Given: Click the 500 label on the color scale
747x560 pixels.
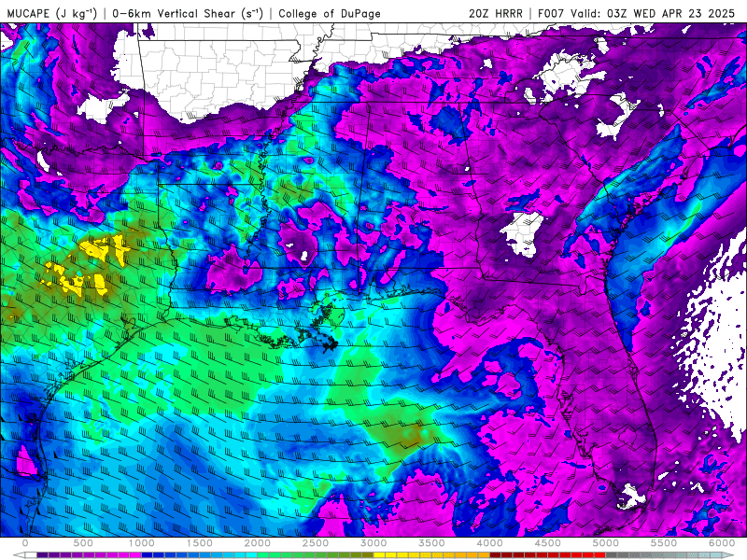Looking at the screenshot, I should (x=83, y=543).
